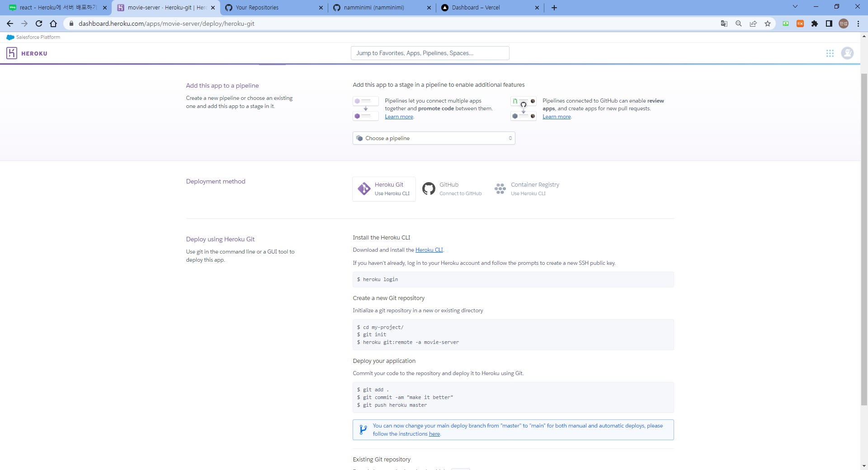
Task: Click the 'Existing Git repository' heading
Action: (x=382, y=459)
